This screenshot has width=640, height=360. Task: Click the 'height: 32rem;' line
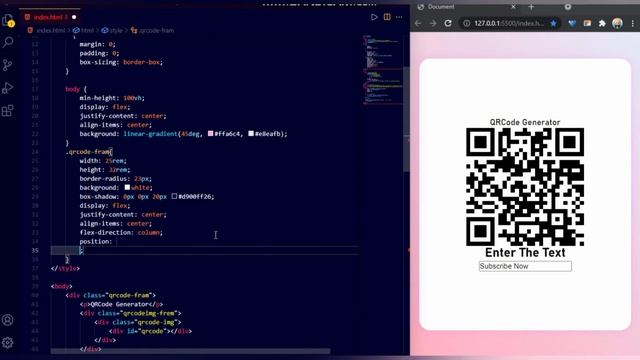pyautogui.click(x=105, y=169)
